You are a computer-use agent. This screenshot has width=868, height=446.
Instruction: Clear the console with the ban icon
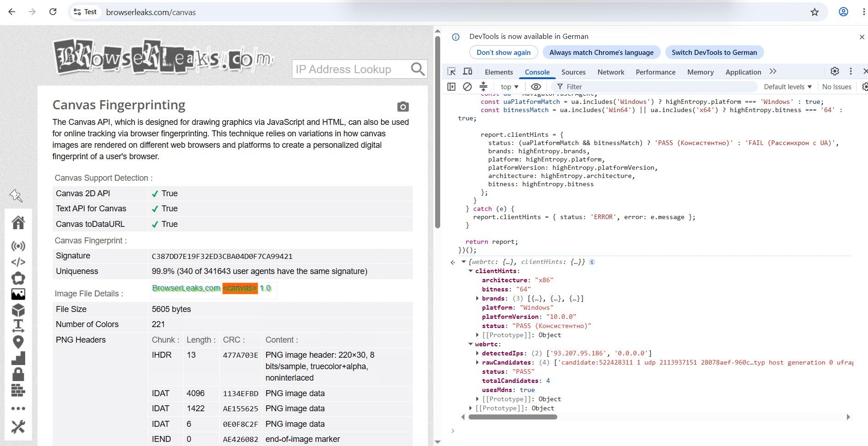tap(467, 86)
